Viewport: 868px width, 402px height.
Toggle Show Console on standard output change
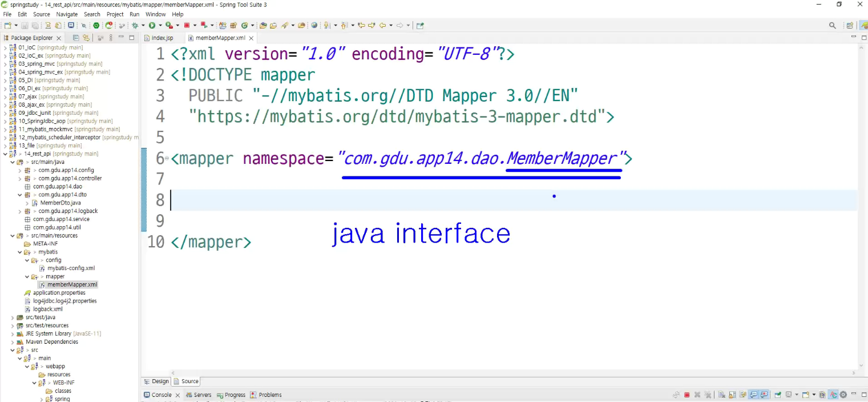pyautogui.click(x=753, y=395)
